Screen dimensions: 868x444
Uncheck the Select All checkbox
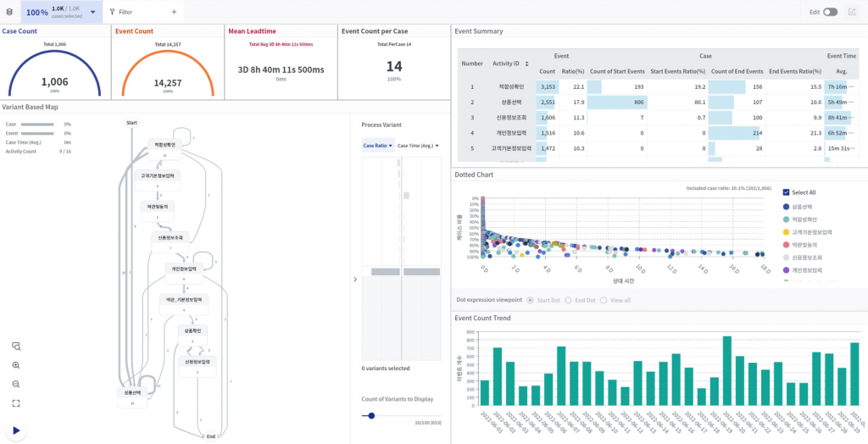[787, 192]
